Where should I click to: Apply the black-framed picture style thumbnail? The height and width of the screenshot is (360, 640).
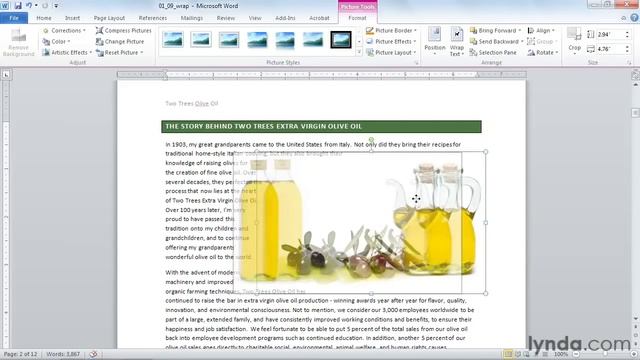pyautogui.click(x=341, y=40)
